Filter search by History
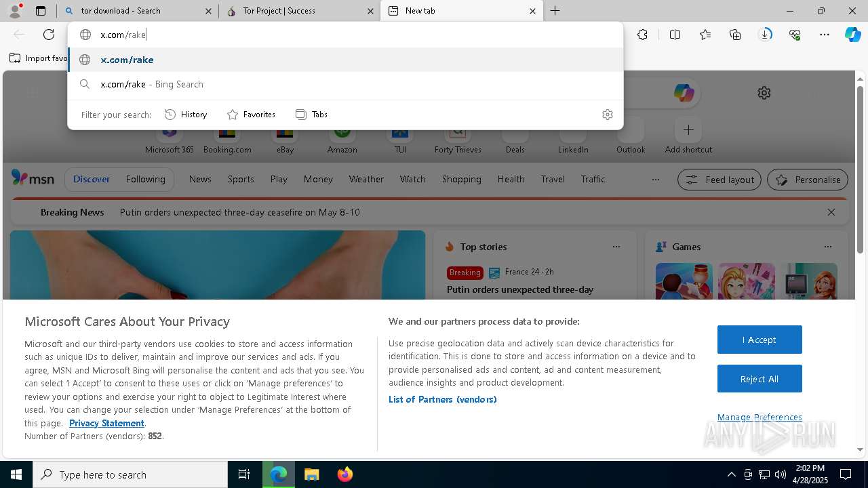This screenshot has height=488, width=868. (186, 115)
